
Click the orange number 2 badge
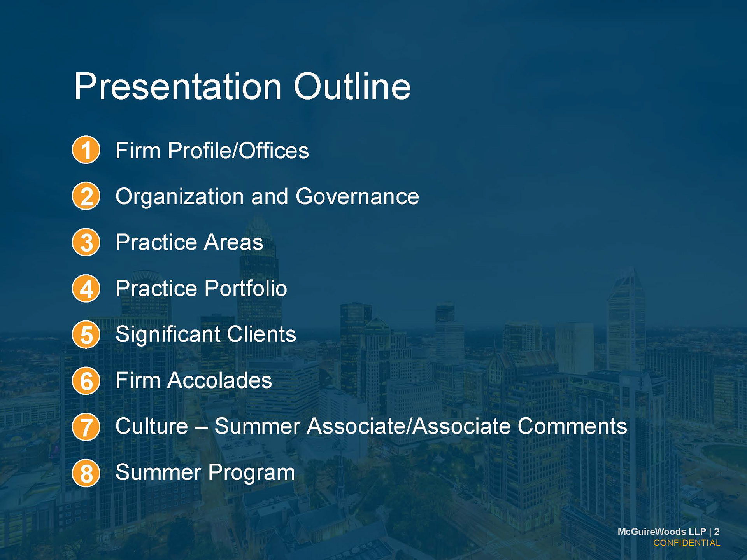(x=86, y=196)
